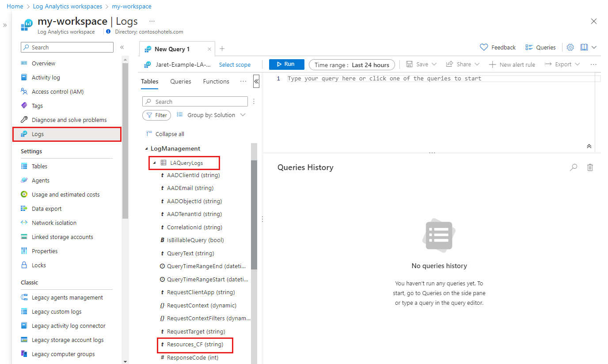Screen dimensions: 608x364
Task: Open more options beside workspace title
Action: 152,21
